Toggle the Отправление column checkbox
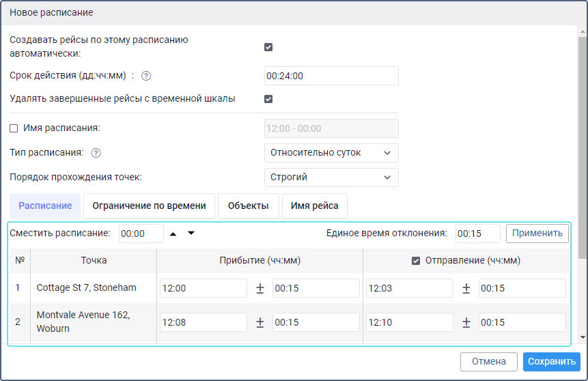 click(x=415, y=260)
